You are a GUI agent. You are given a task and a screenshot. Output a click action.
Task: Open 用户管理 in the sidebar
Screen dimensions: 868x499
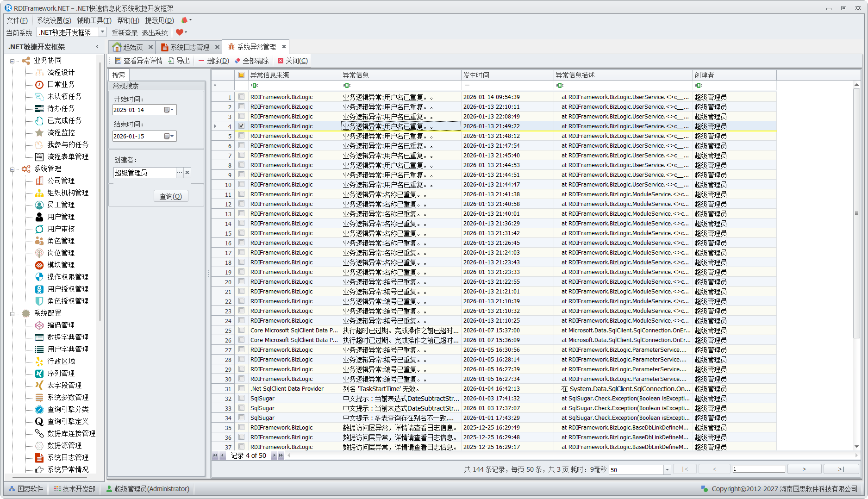tap(61, 217)
